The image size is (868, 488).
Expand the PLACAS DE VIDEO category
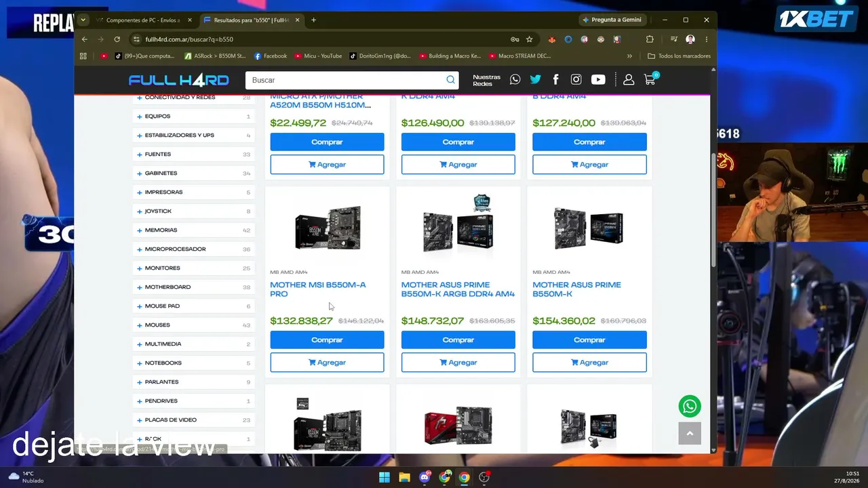coord(193,420)
